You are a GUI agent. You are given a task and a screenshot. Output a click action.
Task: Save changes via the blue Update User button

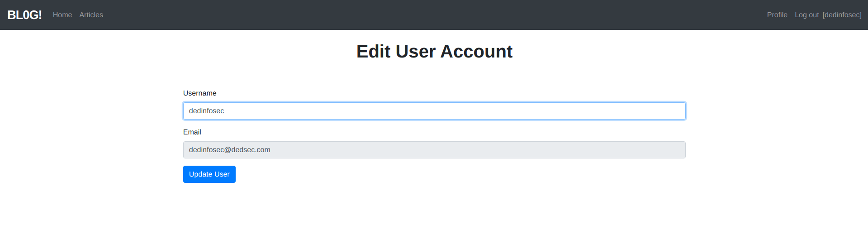tap(209, 174)
